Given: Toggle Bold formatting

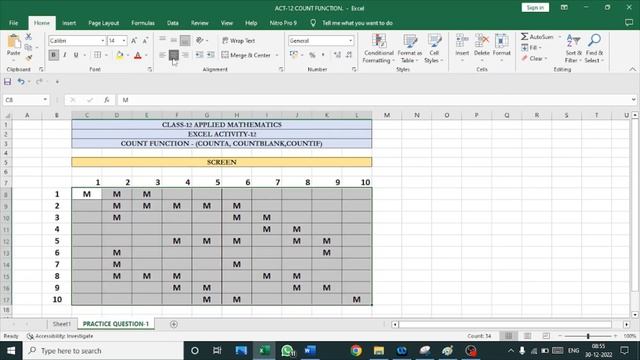Looking at the screenshot, I should click(53, 55).
